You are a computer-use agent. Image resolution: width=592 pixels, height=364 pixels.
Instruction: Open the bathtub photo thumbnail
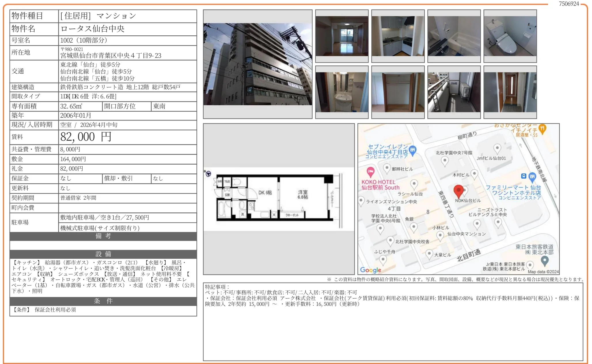click(454, 36)
